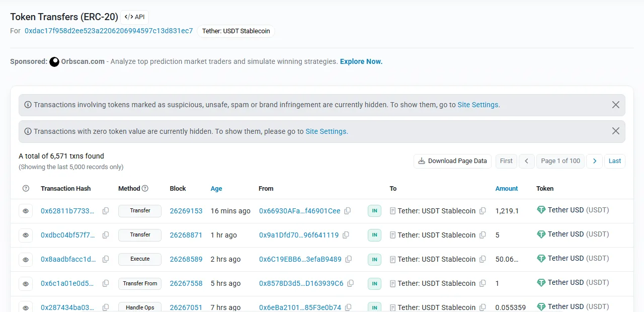The image size is (644, 312).
Task: Toggle Age column date format
Action: (216, 188)
